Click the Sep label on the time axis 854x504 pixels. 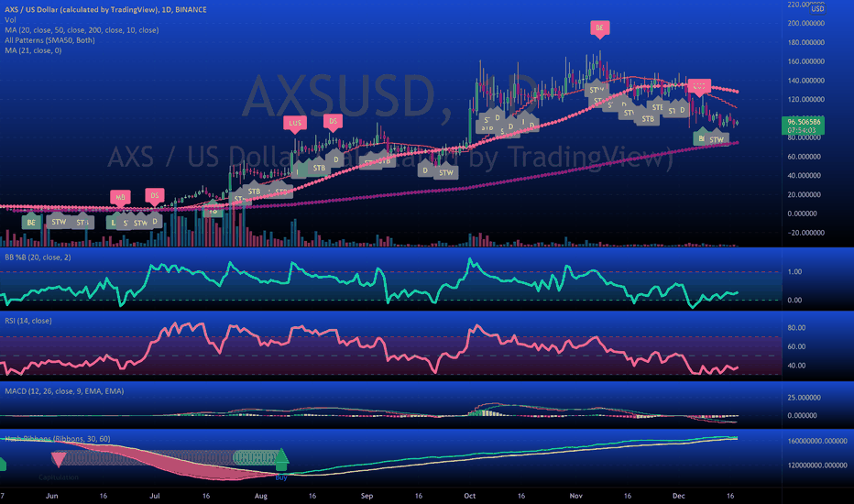tap(367, 496)
